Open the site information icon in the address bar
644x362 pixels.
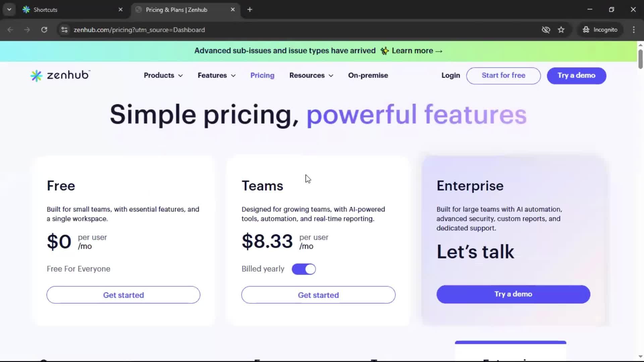[64, 30]
